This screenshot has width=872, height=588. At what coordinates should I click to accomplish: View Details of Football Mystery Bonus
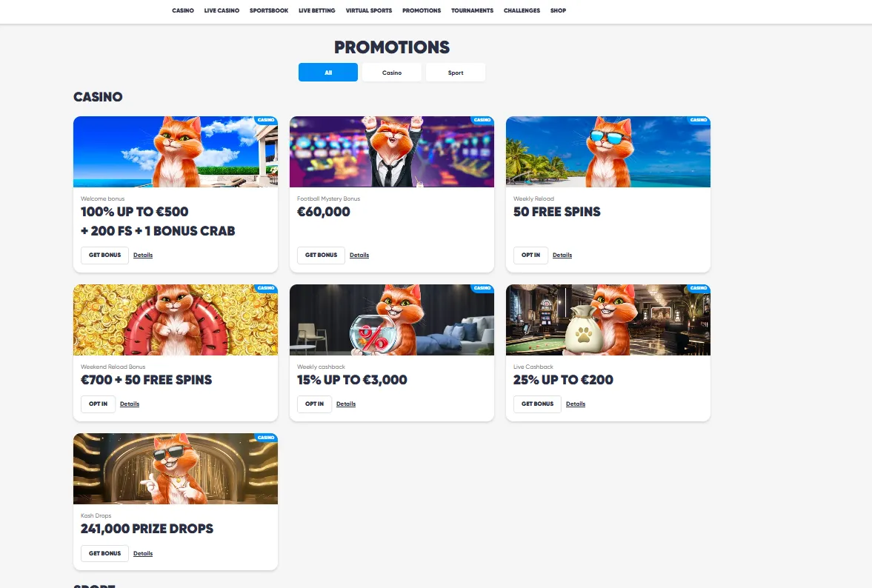coord(359,255)
